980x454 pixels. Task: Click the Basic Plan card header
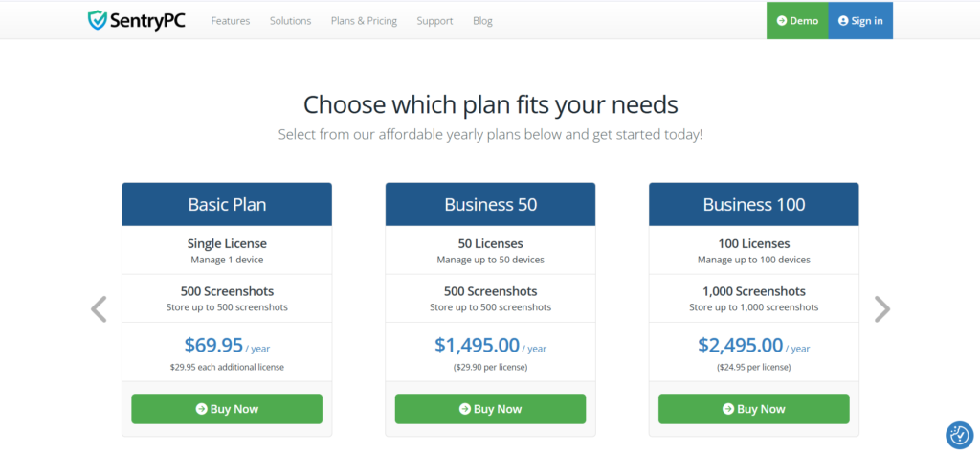tap(227, 204)
